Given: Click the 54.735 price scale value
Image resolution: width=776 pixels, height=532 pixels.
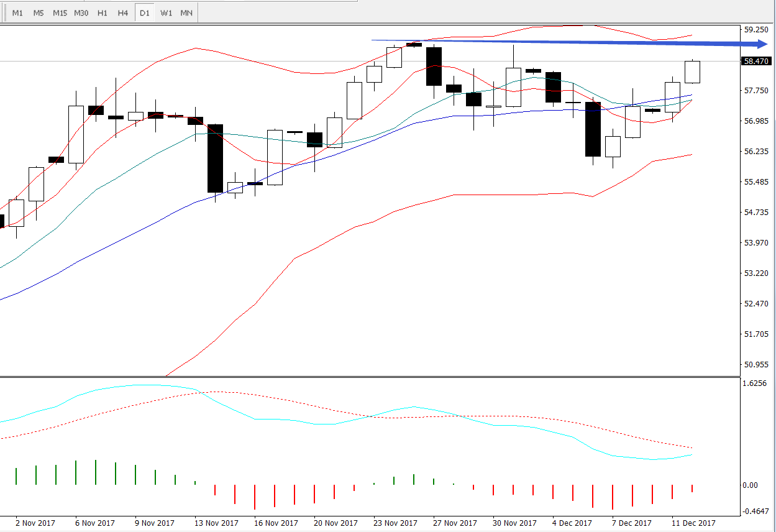Looking at the screenshot, I should point(757,213).
